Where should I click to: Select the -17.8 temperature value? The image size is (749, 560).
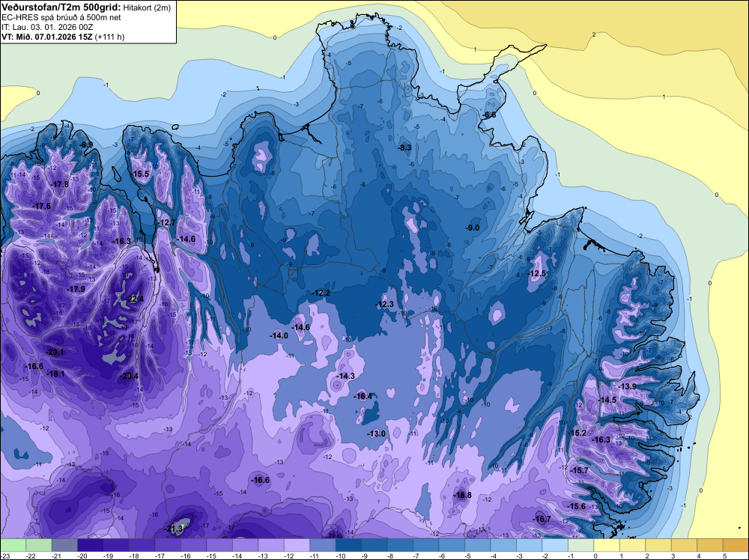pos(60,184)
